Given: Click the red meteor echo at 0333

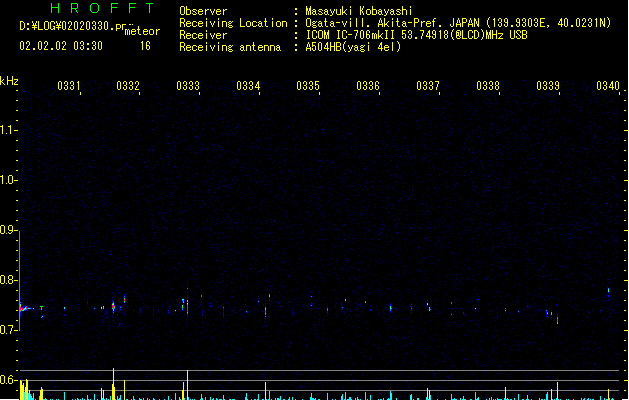Looking at the screenshot, I should click(187, 309).
